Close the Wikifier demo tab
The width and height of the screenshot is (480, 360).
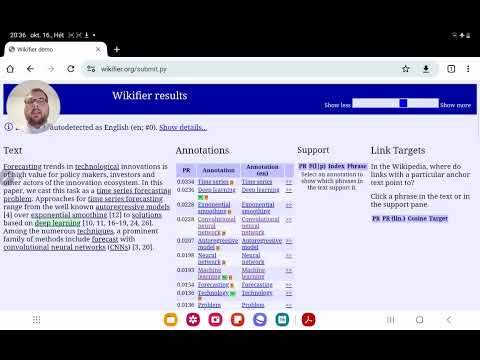98,49
